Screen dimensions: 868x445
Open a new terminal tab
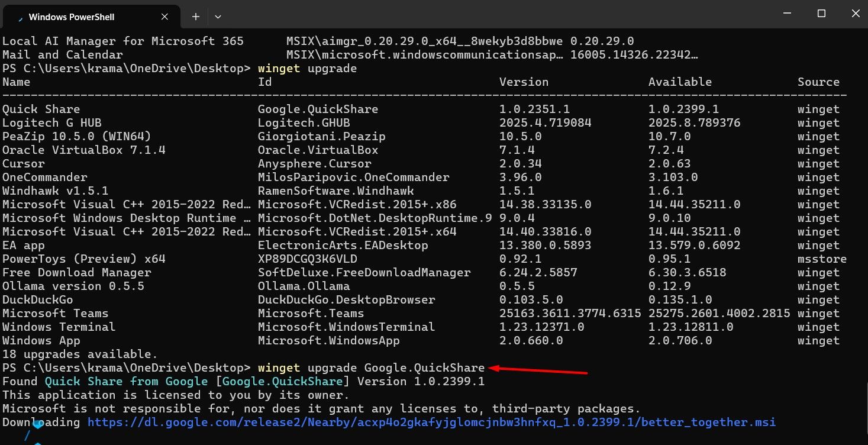pos(195,17)
